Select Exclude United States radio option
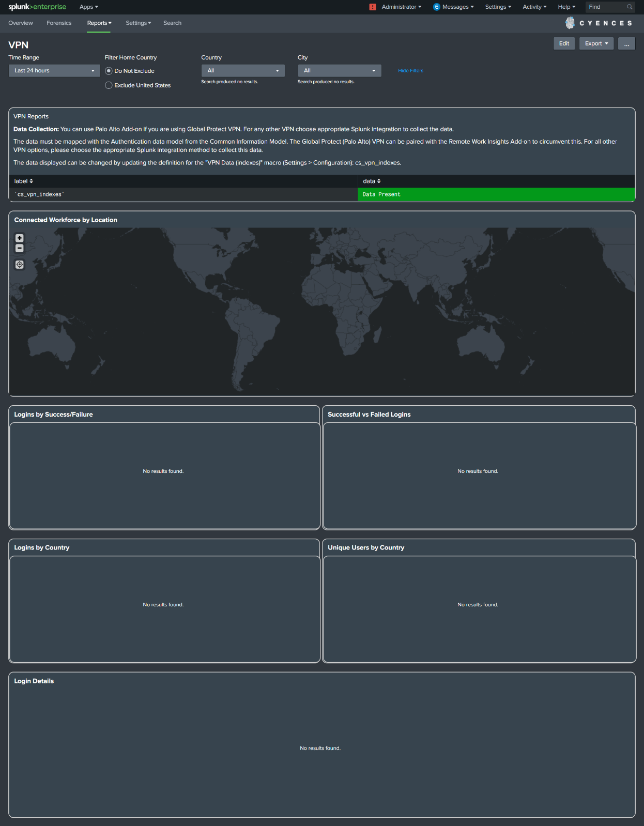 pos(109,85)
